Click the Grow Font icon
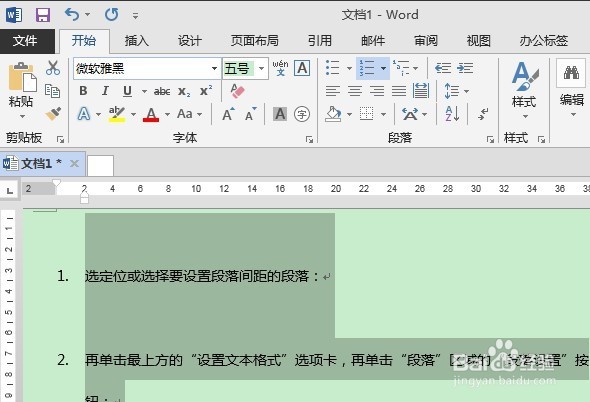 pos(228,114)
